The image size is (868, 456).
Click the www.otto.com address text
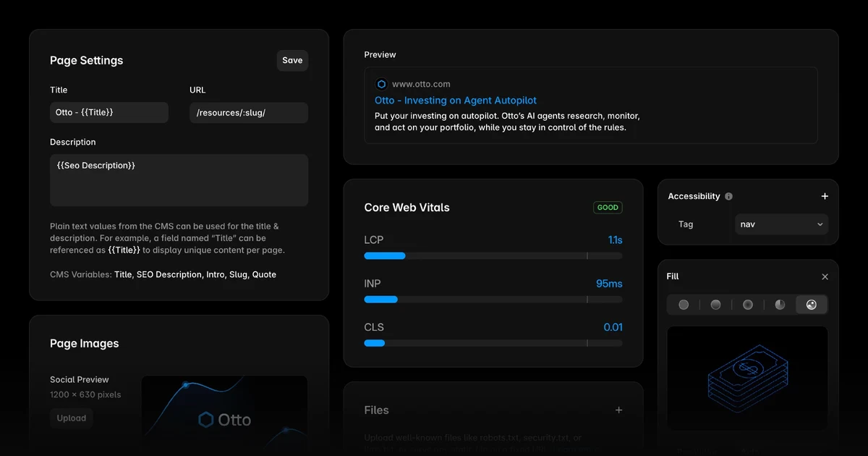[421, 84]
